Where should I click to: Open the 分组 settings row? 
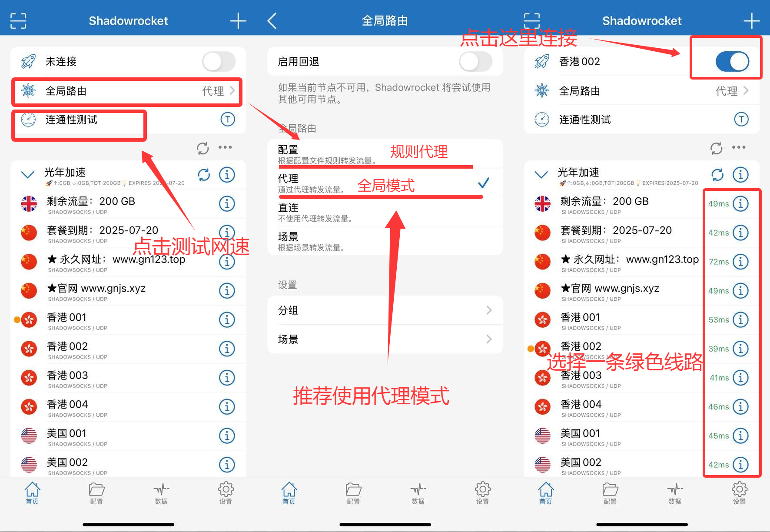(385, 310)
